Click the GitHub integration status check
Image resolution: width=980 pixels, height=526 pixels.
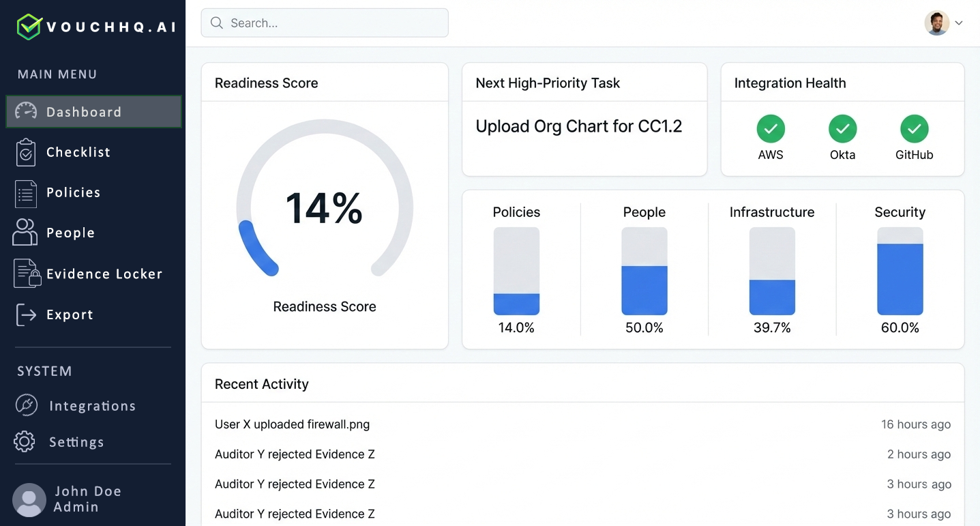pos(914,128)
